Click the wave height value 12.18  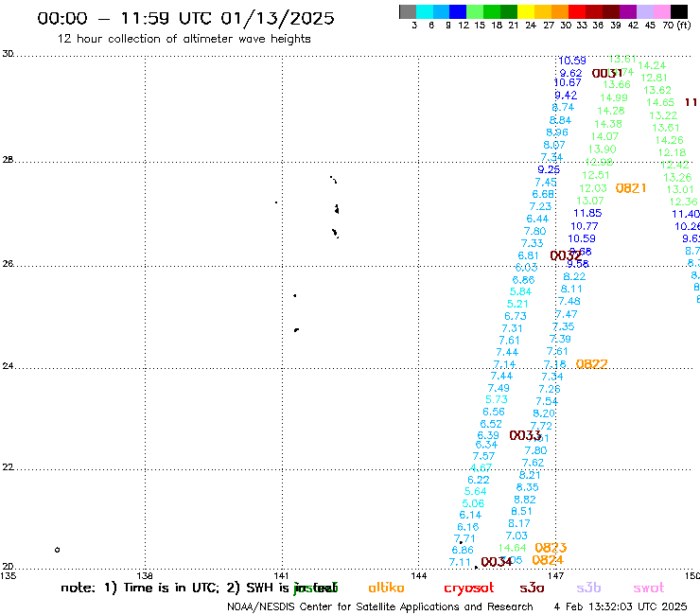click(672, 152)
